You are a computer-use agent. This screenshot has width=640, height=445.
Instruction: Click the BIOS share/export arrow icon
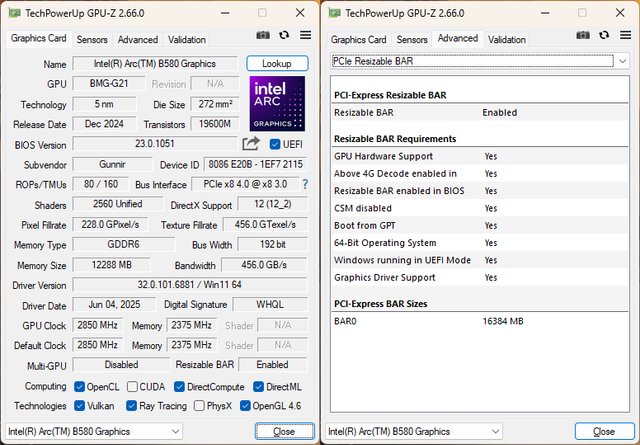tap(251, 144)
